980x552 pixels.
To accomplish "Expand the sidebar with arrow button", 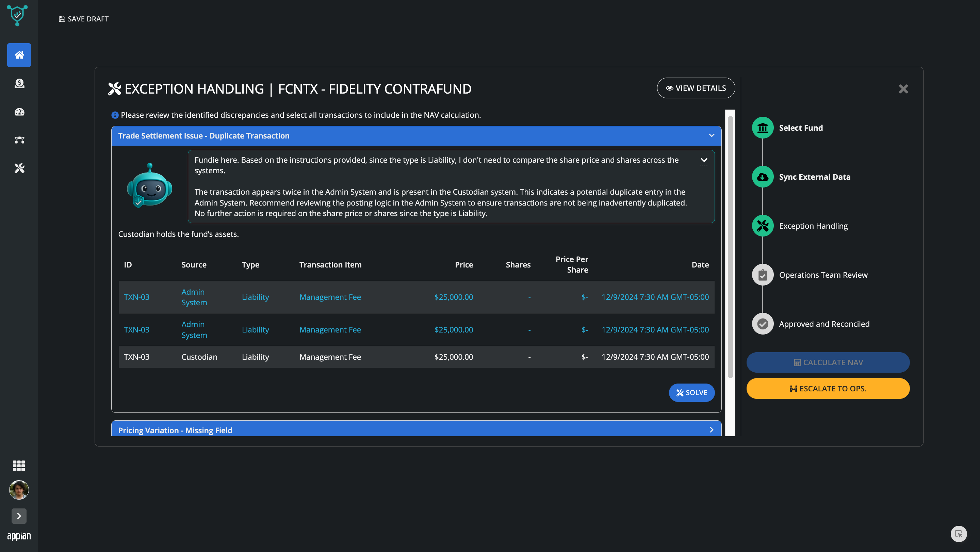I will click(19, 516).
